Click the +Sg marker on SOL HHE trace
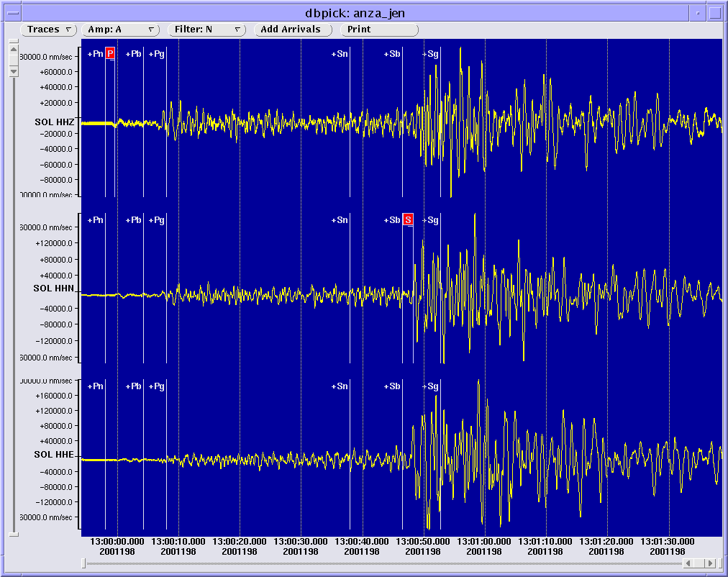The image size is (728, 577). click(430, 386)
